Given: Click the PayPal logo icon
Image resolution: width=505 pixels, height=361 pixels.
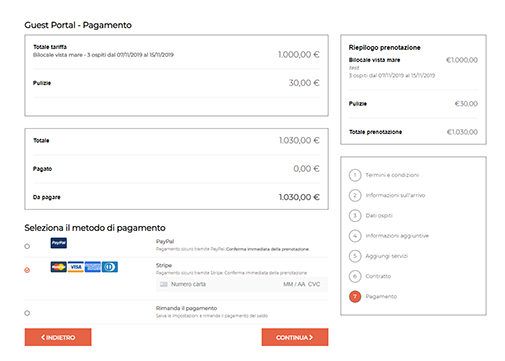Looking at the screenshot, I should coord(59,243).
